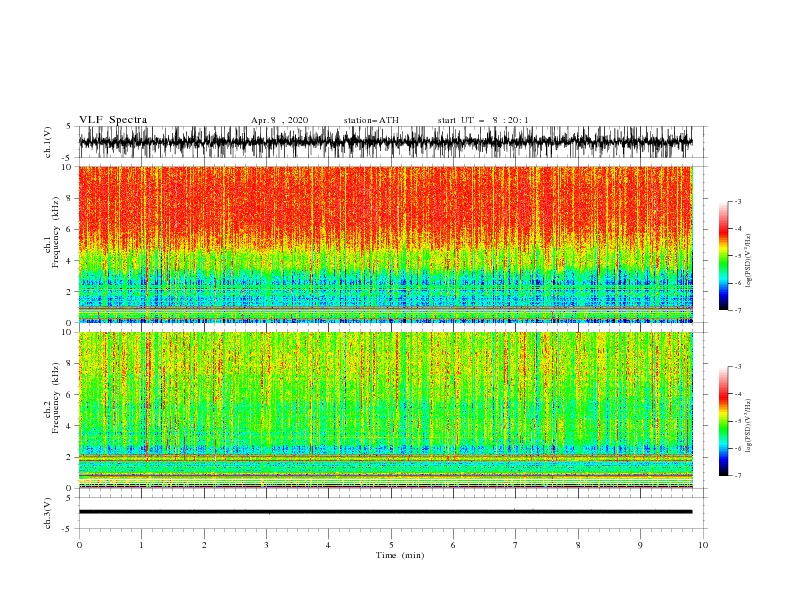Image resolution: width=792 pixels, height=612 pixels.
Task: Click the ch.1 voltage waveform trace
Action: [x=385, y=142]
